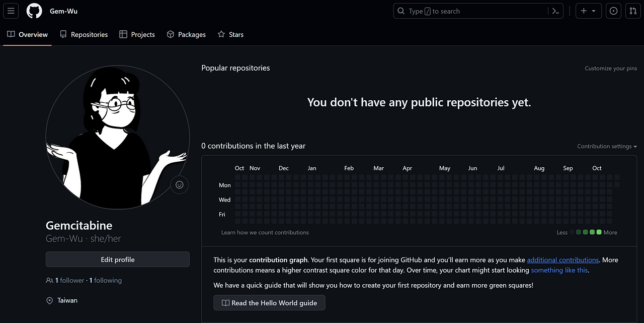The width and height of the screenshot is (644, 323).
Task: Open the command palette icon
Action: point(555,11)
